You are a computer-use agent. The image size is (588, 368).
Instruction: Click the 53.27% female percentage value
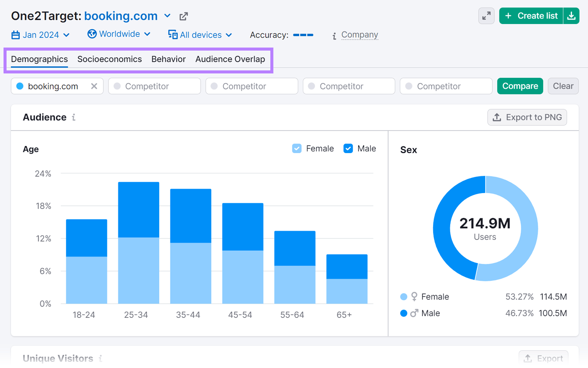tap(520, 297)
